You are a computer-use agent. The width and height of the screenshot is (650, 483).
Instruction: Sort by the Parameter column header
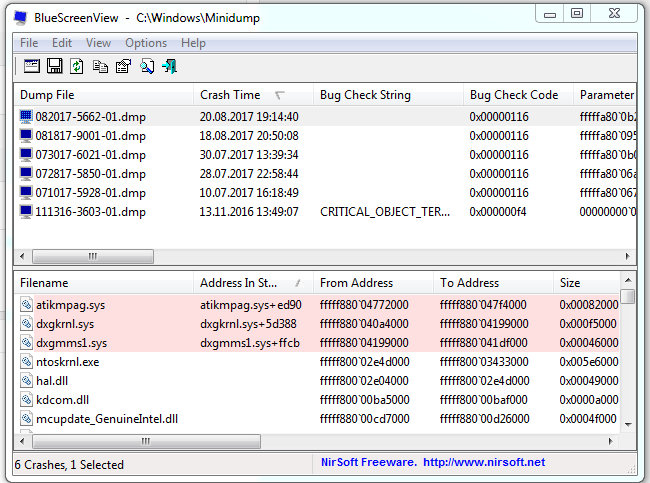coord(605,95)
